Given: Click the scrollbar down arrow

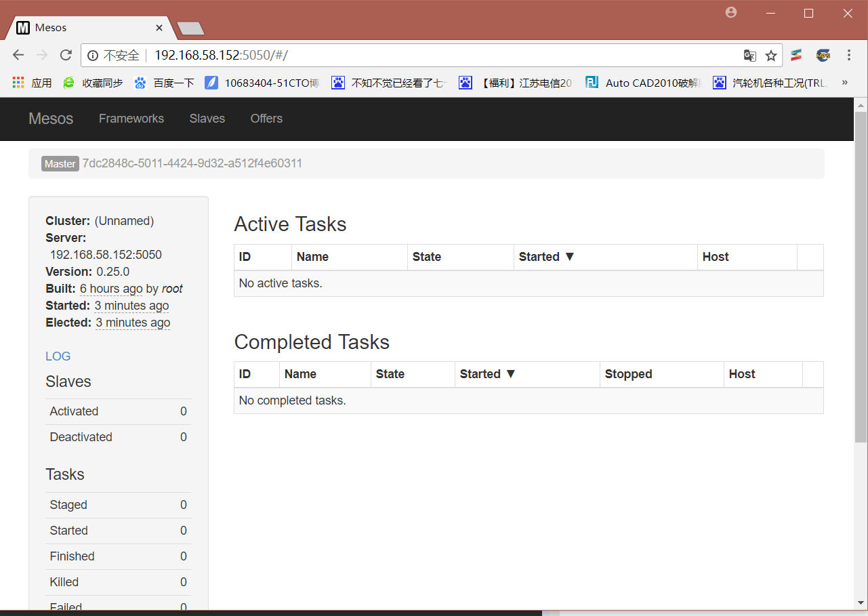Looking at the screenshot, I should 861,602.
